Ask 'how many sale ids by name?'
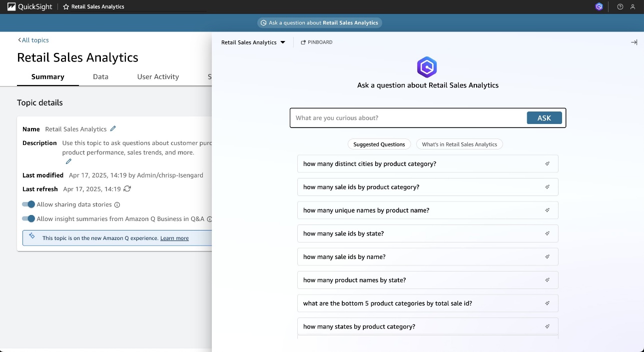 (x=428, y=256)
